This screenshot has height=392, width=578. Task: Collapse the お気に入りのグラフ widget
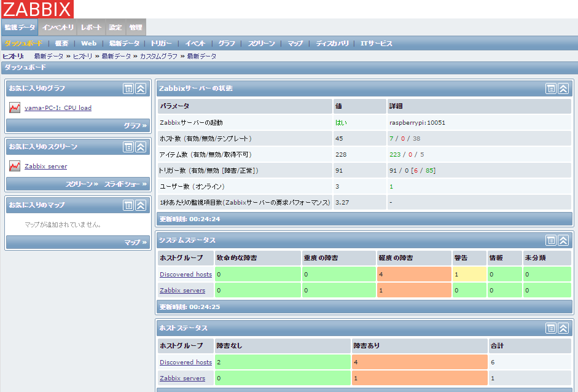[x=141, y=88]
